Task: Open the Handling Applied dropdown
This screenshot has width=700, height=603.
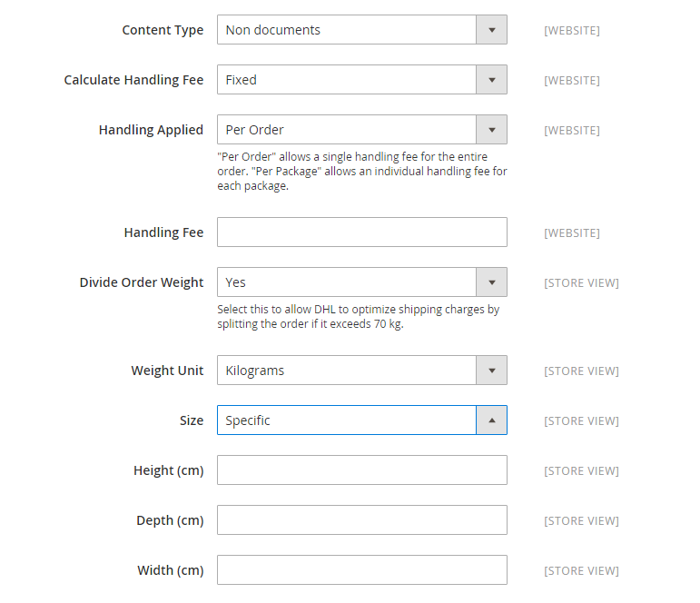Action: click(x=362, y=130)
